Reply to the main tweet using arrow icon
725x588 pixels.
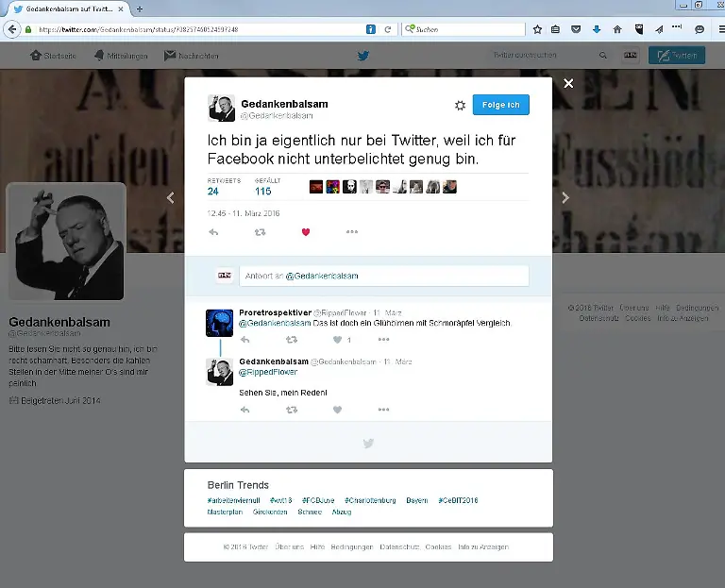[x=213, y=232]
